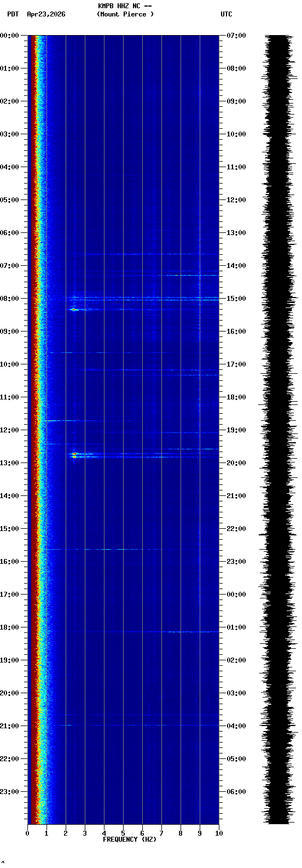
Task: Click UTC time label '06:00'
Action: (x=236, y=792)
